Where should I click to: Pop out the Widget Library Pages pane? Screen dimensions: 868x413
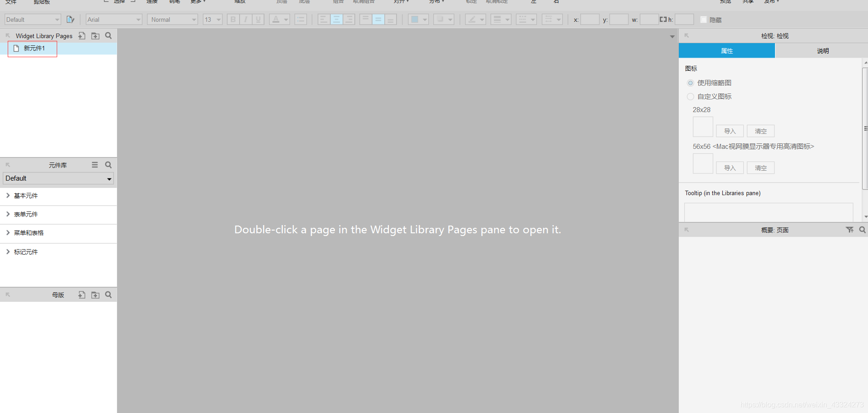[x=8, y=36]
